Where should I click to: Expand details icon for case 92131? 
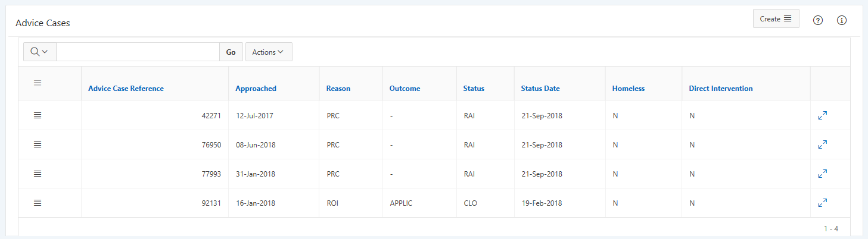pyautogui.click(x=823, y=203)
